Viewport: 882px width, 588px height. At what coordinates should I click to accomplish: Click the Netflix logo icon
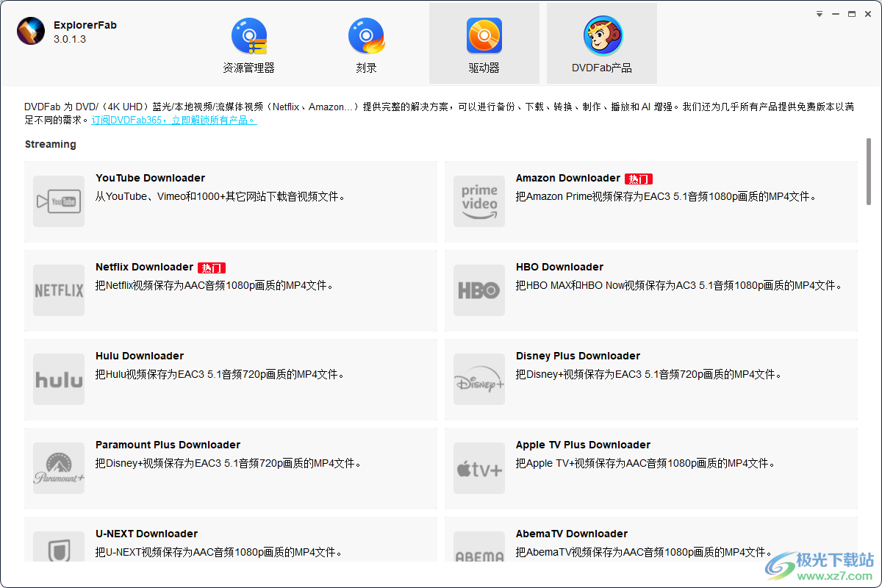tap(59, 290)
